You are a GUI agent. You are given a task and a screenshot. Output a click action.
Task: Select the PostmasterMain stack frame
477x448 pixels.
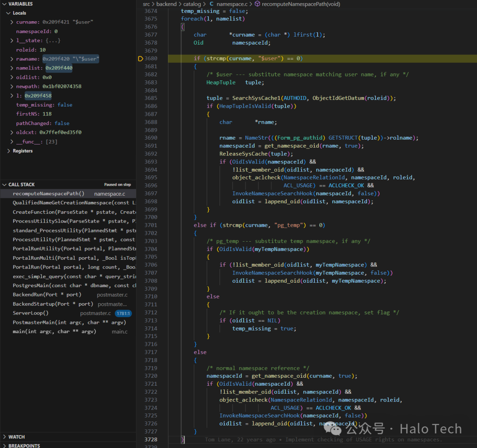click(66, 323)
